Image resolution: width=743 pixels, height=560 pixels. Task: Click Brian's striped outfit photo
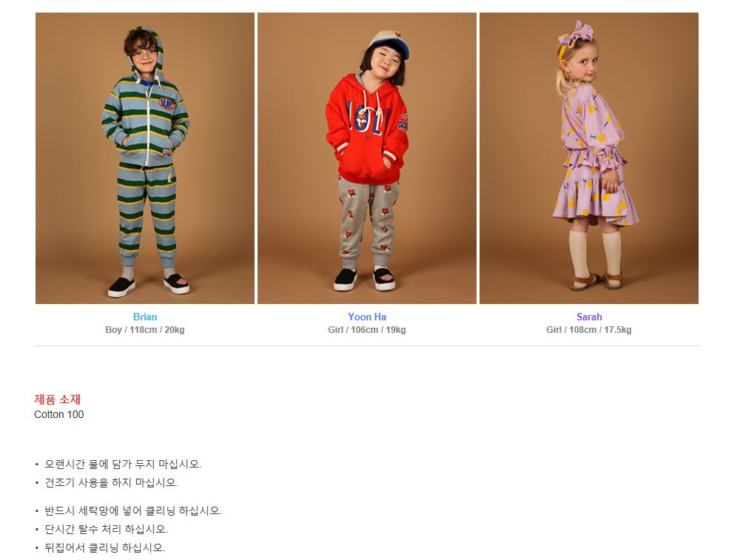[145, 158]
